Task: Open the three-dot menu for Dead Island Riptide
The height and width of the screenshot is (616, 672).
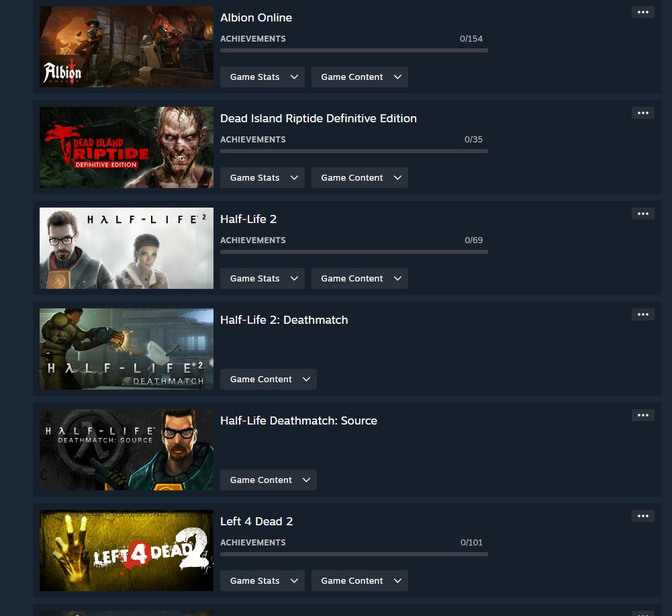Action: (x=643, y=113)
